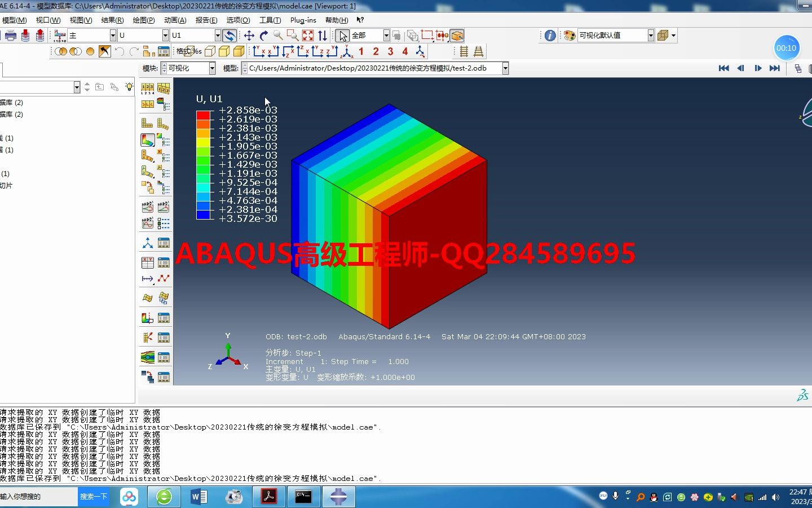Image resolution: width=812 pixels, height=508 pixels.
Task: Click the taskbar search input field
Action: tap(38, 497)
